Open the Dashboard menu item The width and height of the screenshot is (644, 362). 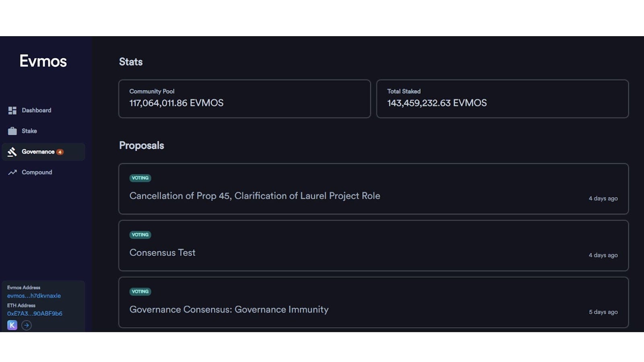[x=36, y=110]
